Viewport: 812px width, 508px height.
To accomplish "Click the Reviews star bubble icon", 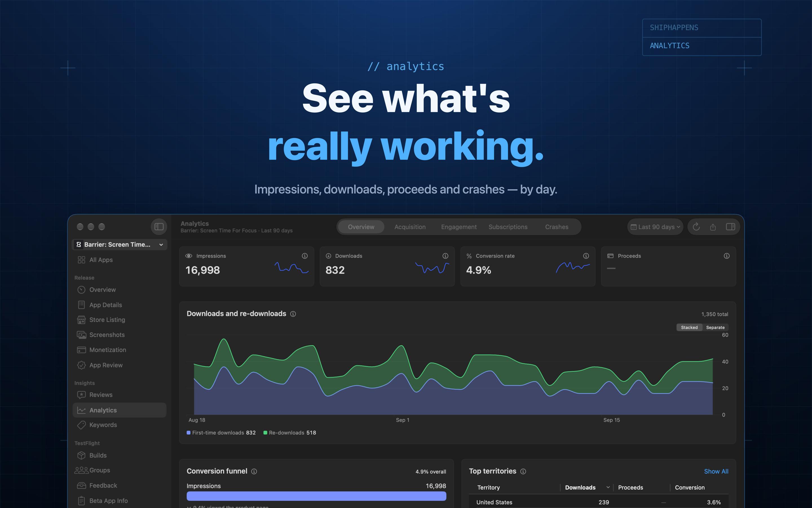I will point(81,395).
